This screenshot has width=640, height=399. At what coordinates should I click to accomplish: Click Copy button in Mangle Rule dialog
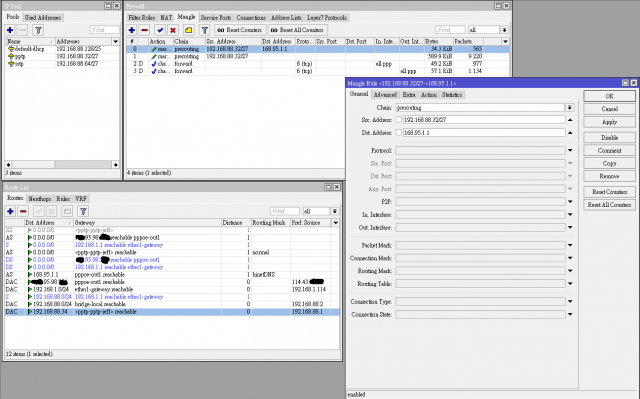609,163
